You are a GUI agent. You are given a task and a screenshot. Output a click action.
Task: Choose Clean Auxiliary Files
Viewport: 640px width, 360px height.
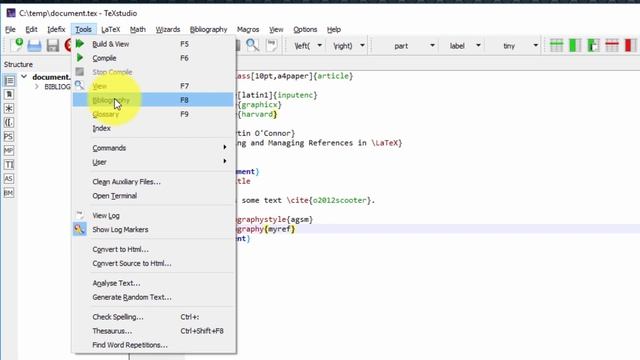(153, 182)
